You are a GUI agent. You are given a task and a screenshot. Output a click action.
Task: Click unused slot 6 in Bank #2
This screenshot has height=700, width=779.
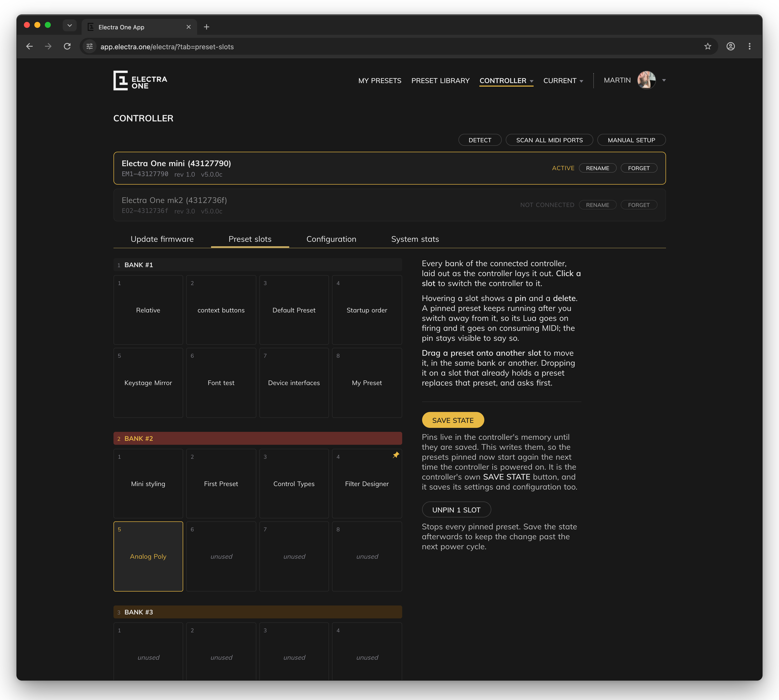(221, 556)
